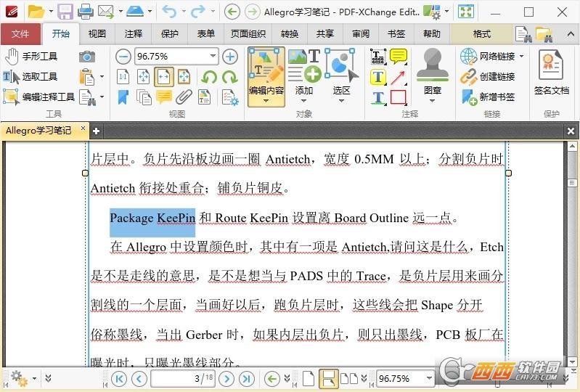Switch to the 注释 ribbon tab
The height and width of the screenshot is (392, 580).
[x=133, y=33]
